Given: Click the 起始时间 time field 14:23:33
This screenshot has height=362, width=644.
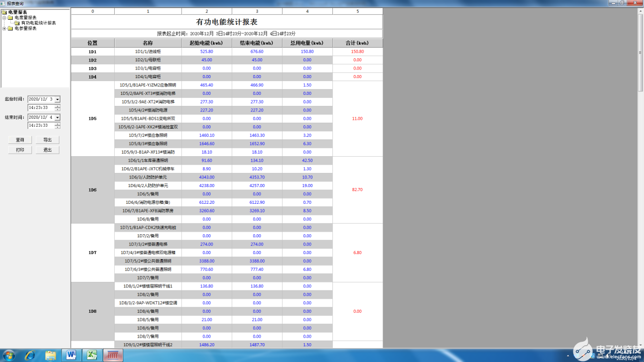Looking at the screenshot, I should pos(41,107).
